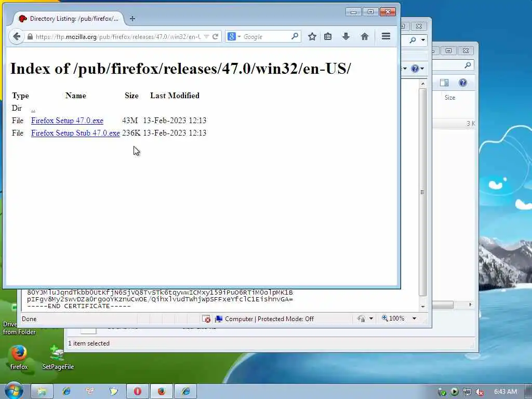Download Firefox Setup 47.0.exe
The image size is (532, 399).
[67, 121]
